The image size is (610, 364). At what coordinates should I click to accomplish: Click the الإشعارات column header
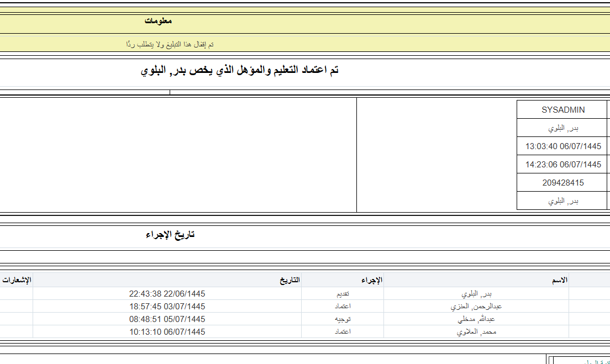pyautogui.click(x=17, y=280)
